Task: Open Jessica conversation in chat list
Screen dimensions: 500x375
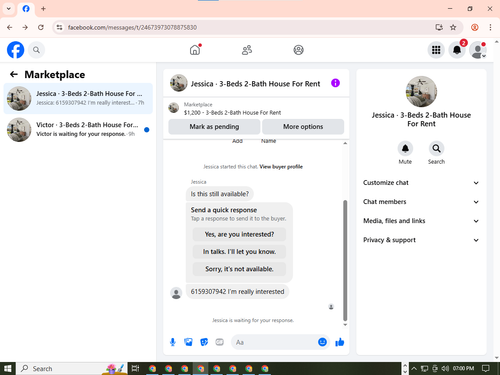Action: point(78,98)
